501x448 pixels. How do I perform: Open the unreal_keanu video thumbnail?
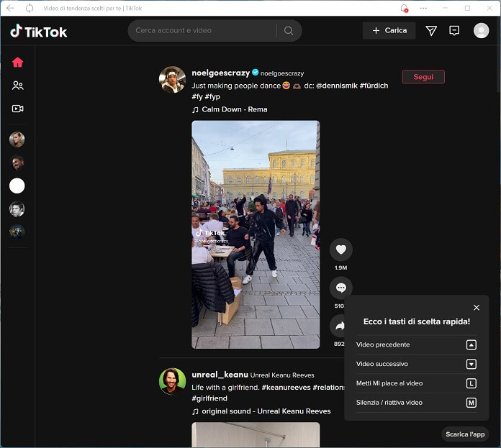point(256,434)
